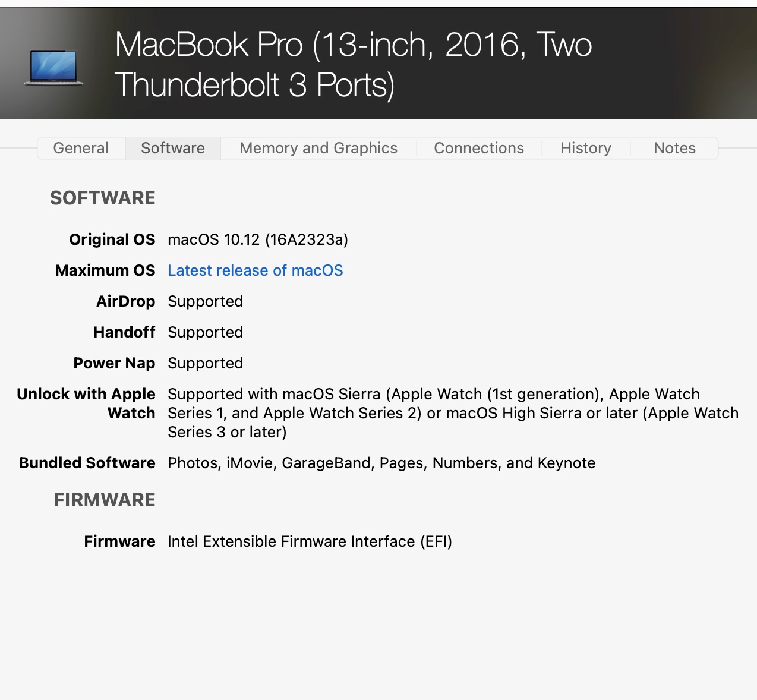Open the Memory and Graphics tab
The width and height of the screenshot is (757, 700).
318,148
